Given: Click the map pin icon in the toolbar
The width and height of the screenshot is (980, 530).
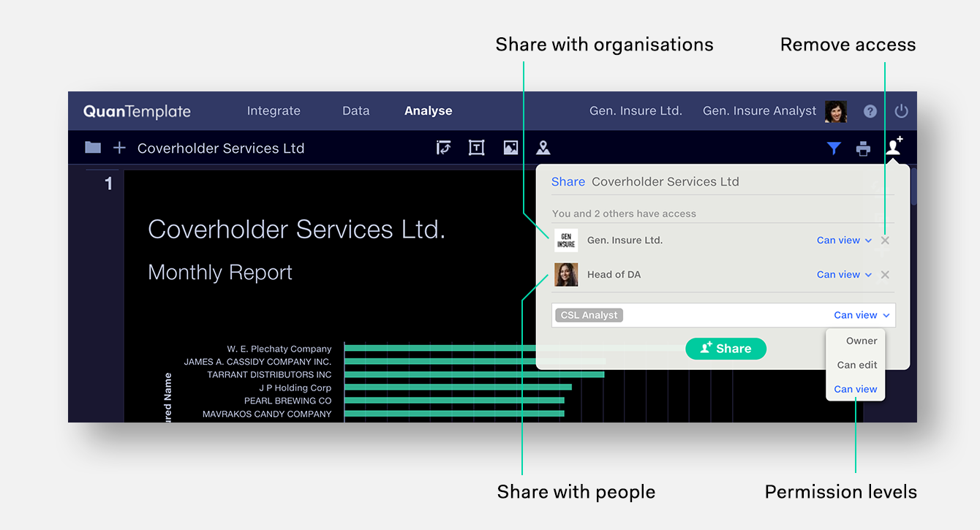Looking at the screenshot, I should [543, 148].
